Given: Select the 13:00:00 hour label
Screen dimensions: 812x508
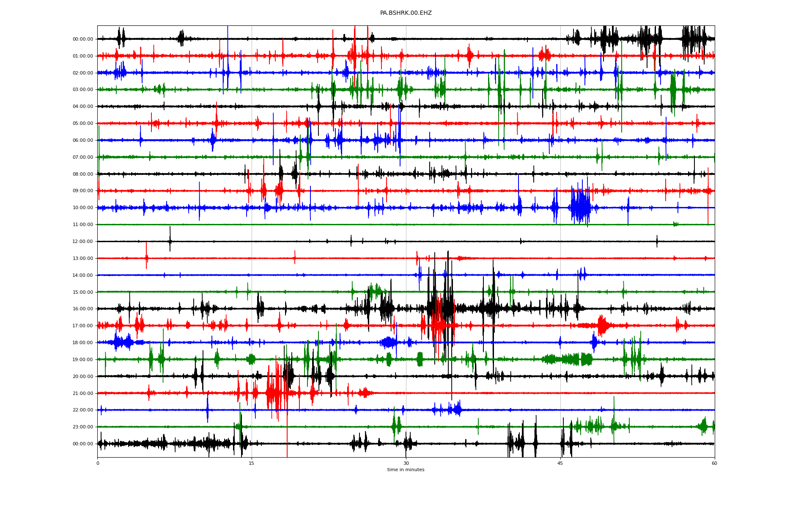Looking at the screenshot, I should [x=83, y=258].
